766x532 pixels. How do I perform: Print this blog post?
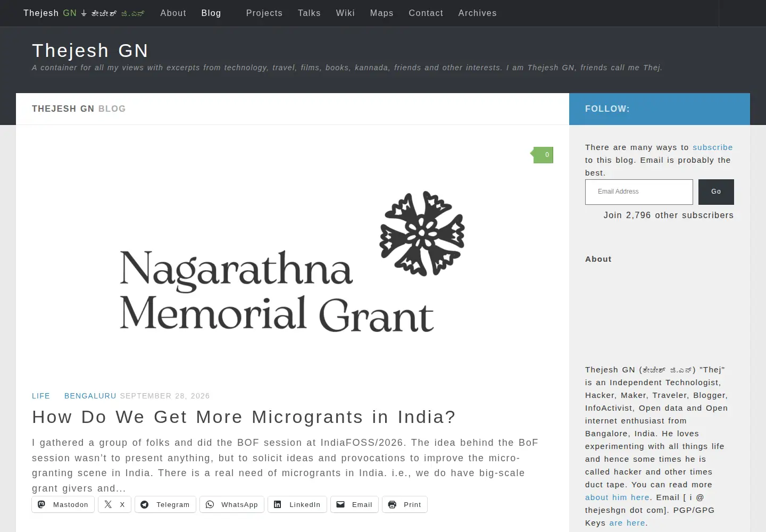[405, 504]
